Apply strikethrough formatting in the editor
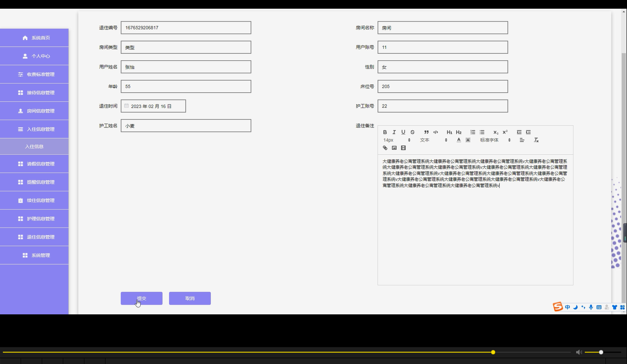 tap(412, 132)
